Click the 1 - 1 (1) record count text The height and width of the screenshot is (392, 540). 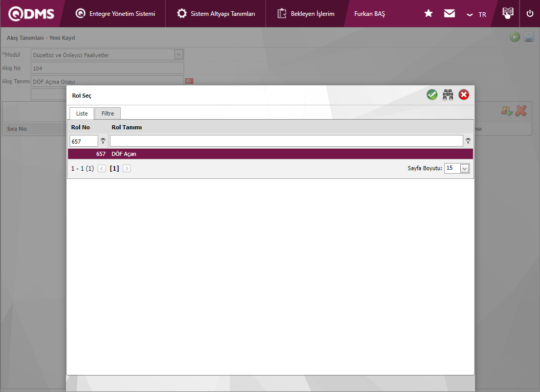tap(83, 168)
